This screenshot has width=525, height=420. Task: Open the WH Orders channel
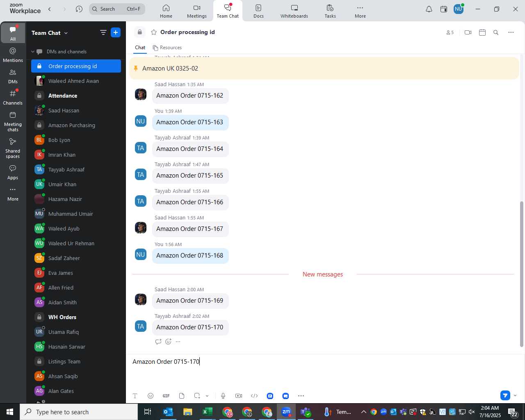pyautogui.click(x=76, y=317)
